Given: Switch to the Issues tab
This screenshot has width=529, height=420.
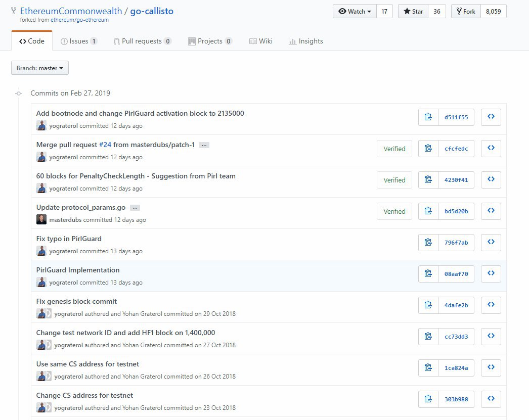Looking at the screenshot, I should (79, 41).
